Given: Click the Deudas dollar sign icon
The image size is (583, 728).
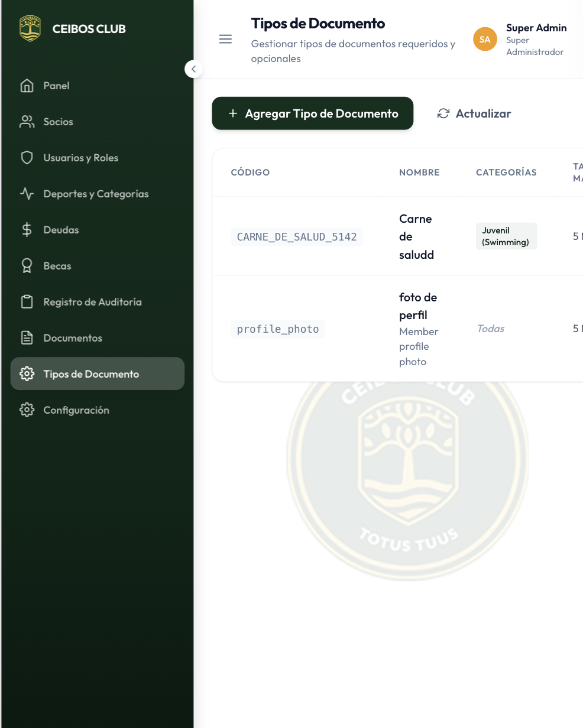Looking at the screenshot, I should pos(27,230).
